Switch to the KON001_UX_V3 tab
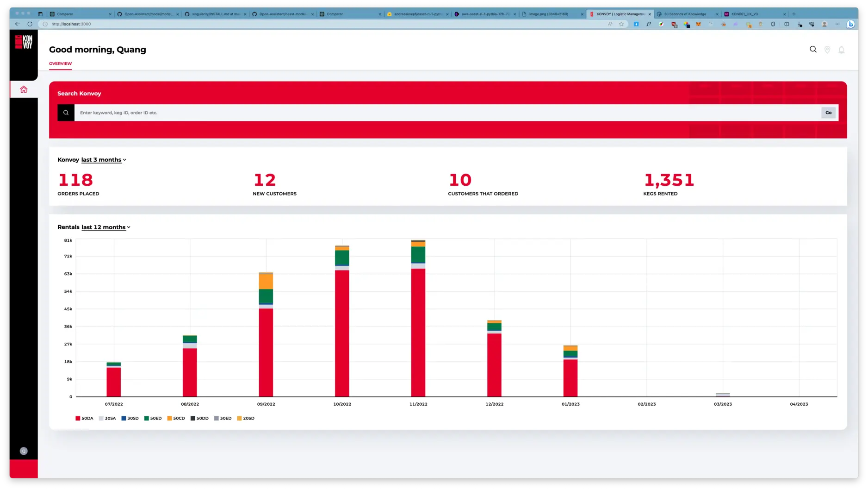 755,14
